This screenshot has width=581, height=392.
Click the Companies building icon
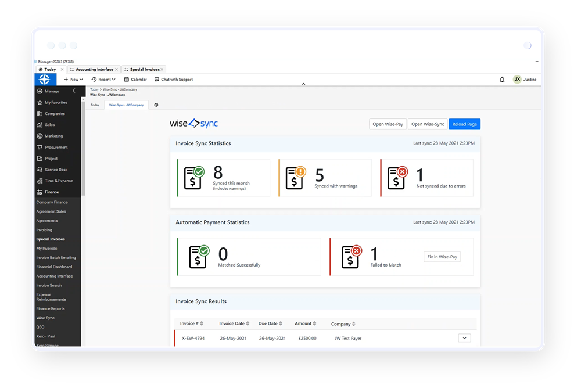[40, 114]
